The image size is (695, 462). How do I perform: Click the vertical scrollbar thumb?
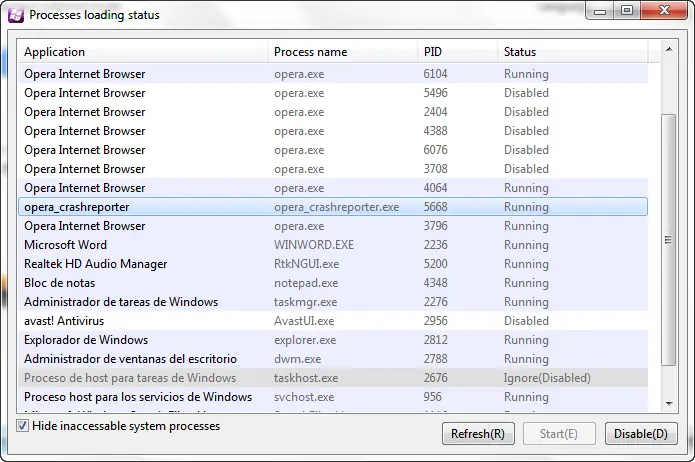pos(669,240)
